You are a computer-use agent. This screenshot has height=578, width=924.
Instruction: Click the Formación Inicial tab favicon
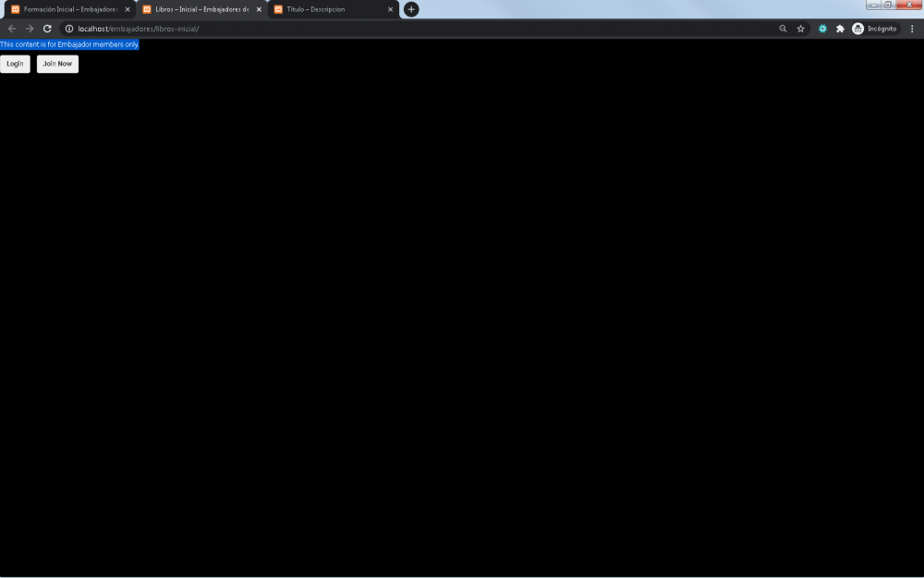click(16, 9)
